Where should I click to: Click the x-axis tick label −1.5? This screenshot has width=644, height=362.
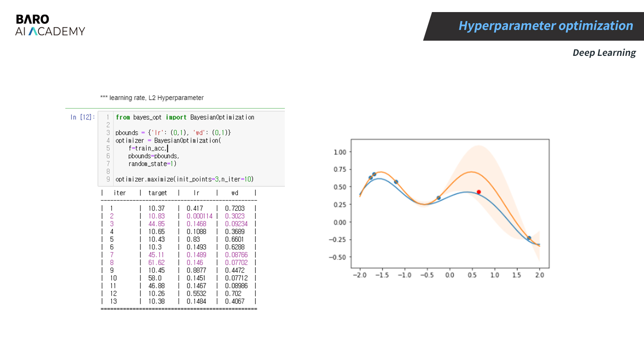click(x=382, y=275)
